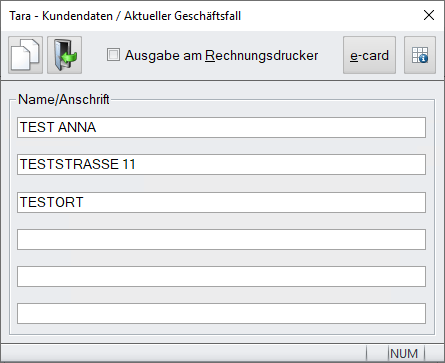The width and height of the screenshot is (445, 363).
Task: Click the NUM status bar indicator
Action: tap(404, 353)
